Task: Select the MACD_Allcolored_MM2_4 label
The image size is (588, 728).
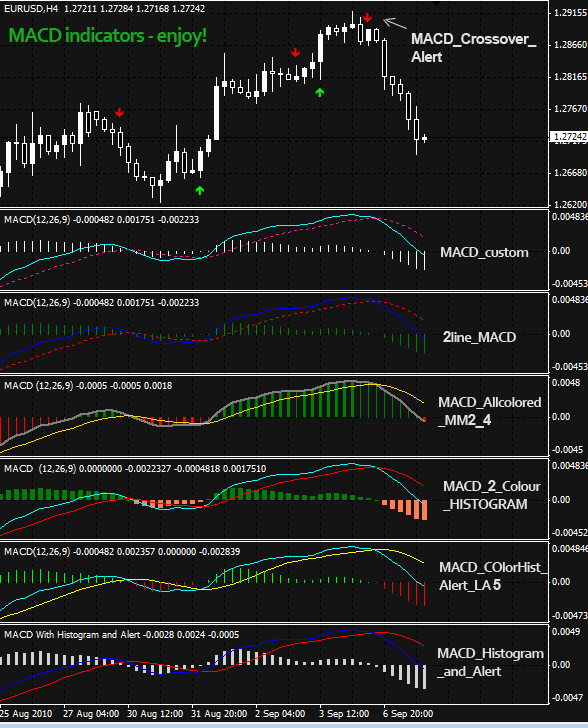Action: coord(490,411)
